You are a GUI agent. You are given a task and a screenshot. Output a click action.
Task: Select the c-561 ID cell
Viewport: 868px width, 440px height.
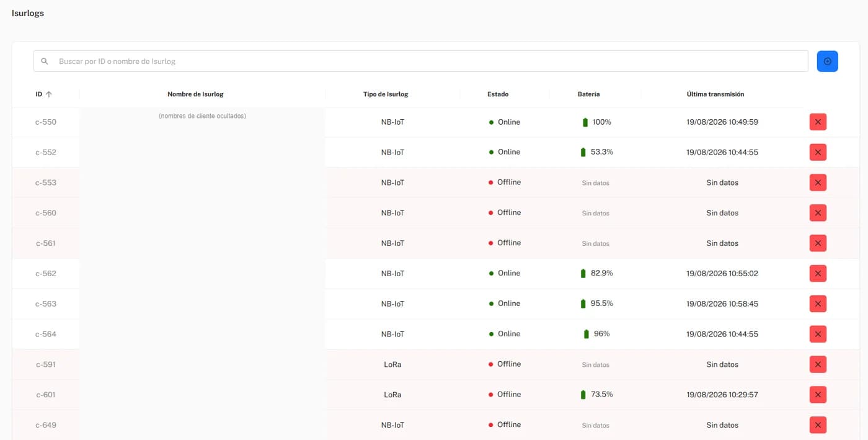click(46, 243)
